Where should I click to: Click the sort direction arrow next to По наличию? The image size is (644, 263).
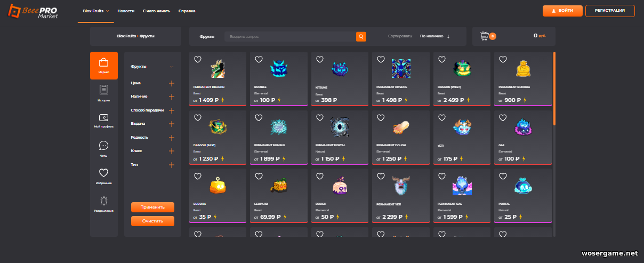click(x=448, y=36)
